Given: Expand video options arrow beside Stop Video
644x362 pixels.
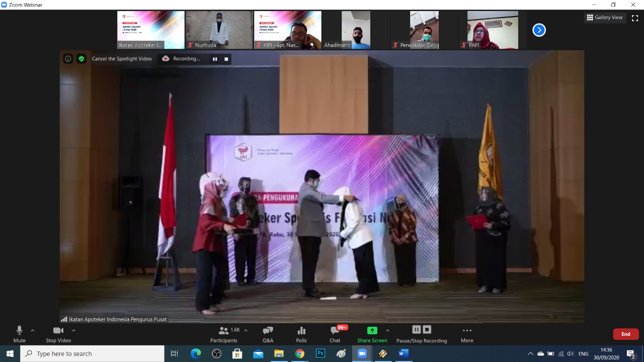Looking at the screenshot, I should [73, 330].
